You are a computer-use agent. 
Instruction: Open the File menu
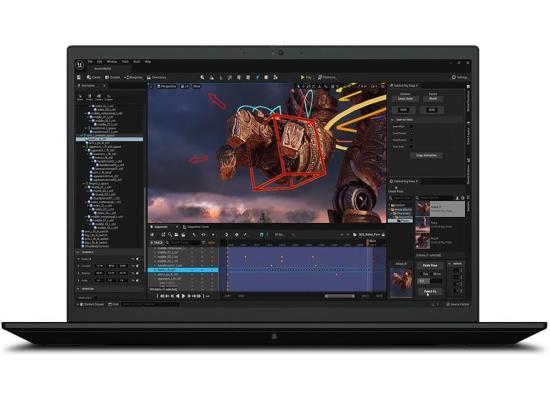(90, 62)
